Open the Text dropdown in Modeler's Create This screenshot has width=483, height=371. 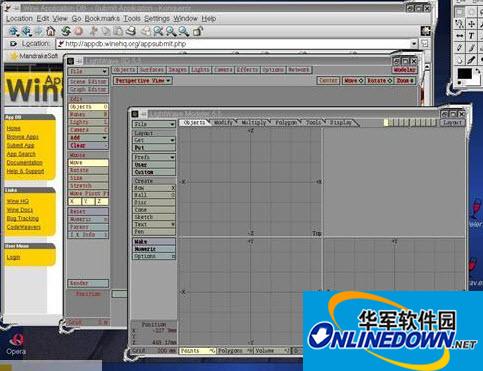[x=154, y=224]
